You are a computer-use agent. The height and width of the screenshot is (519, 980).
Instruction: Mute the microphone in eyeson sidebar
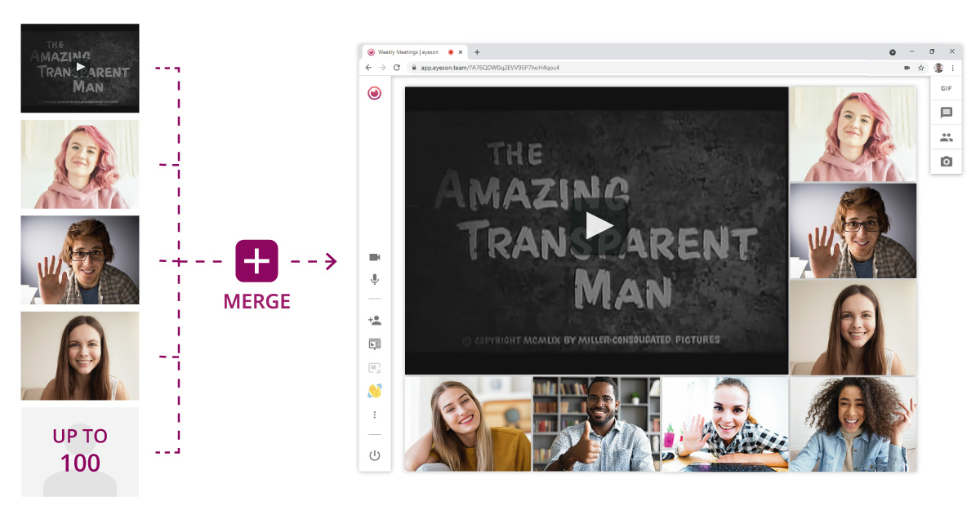click(x=375, y=279)
